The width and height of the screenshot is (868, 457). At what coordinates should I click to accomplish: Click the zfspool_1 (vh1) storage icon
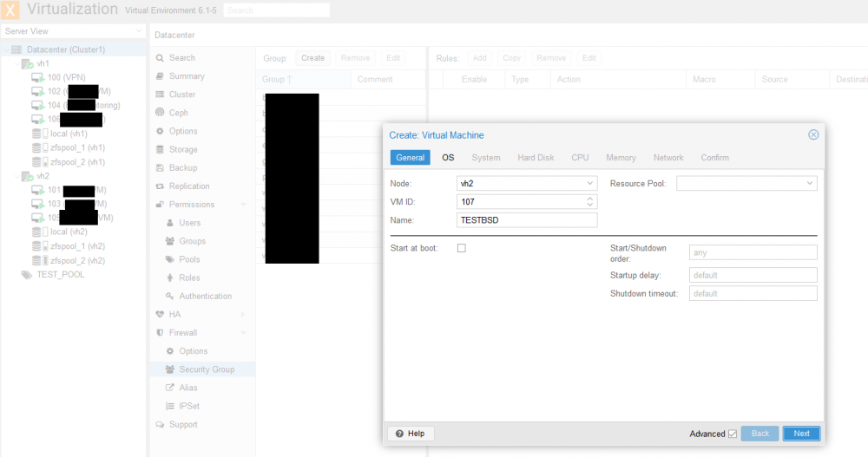click(40, 147)
